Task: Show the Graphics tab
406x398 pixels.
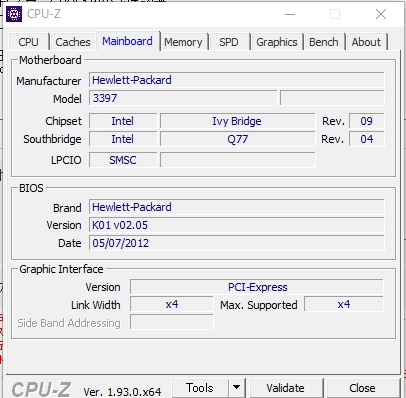Action: pyautogui.click(x=277, y=42)
